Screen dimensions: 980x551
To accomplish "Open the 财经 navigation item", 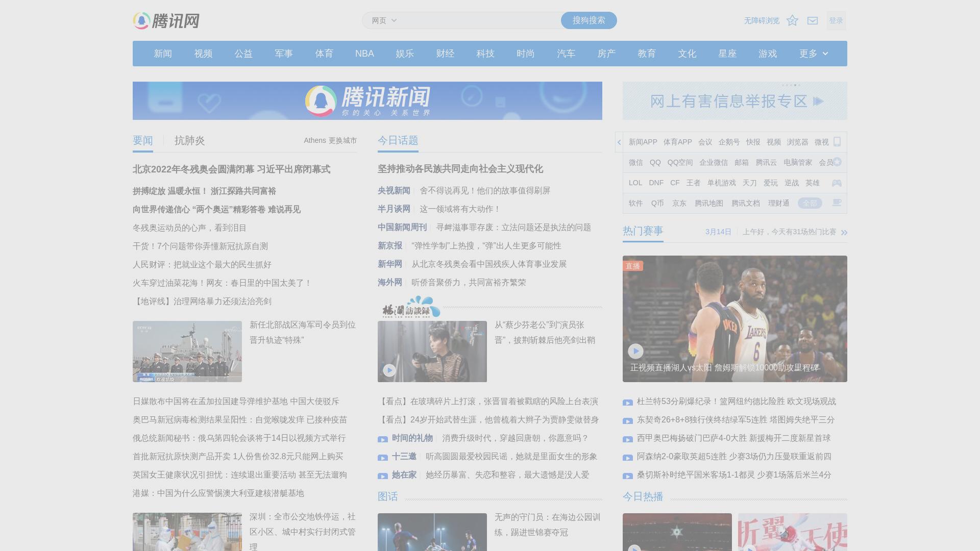I will pos(445,54).
